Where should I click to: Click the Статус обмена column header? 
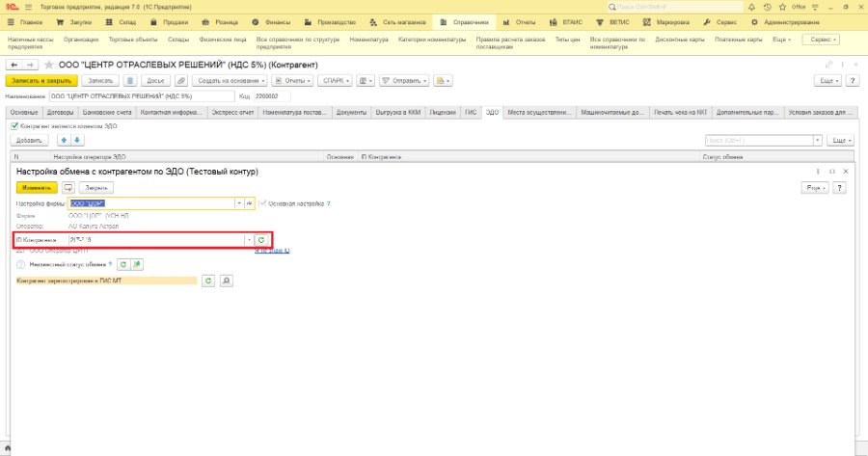[776, 157]
